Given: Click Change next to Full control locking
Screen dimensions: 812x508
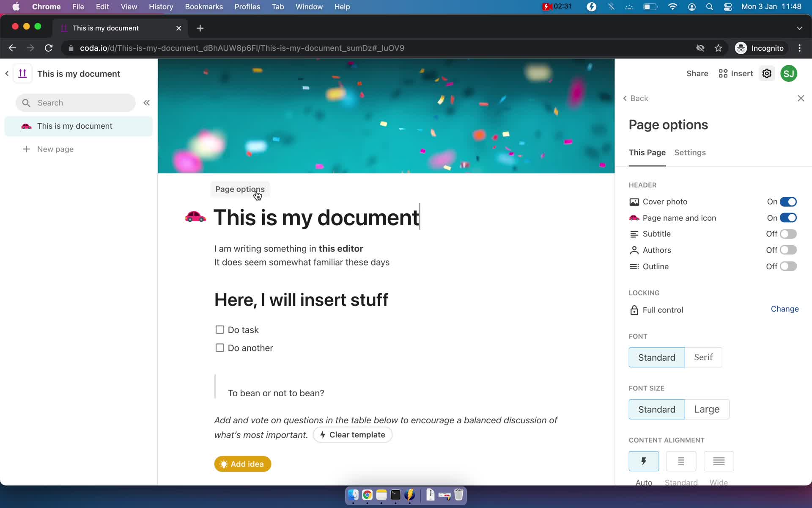Looking at the screenshot, I should click(784, 309).
